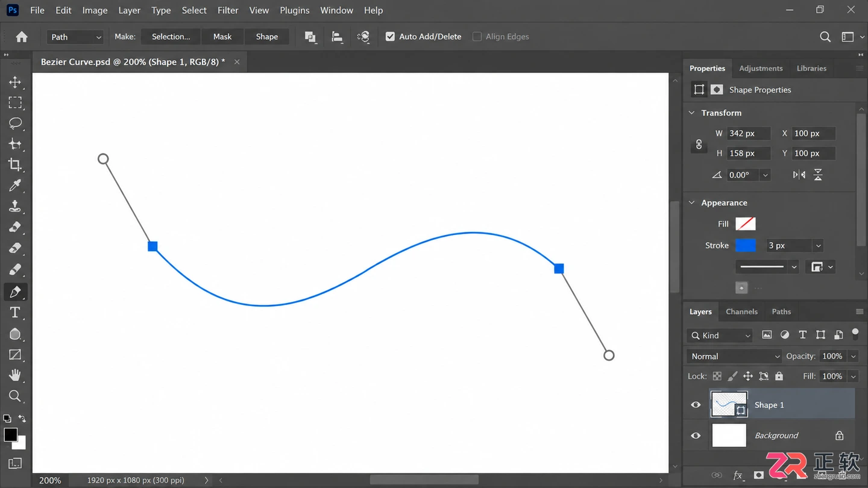Image resolution: width=868 pixels, height=488 pixels.
Task: Select the Clone Stamp tool
Action: point(15,206)
